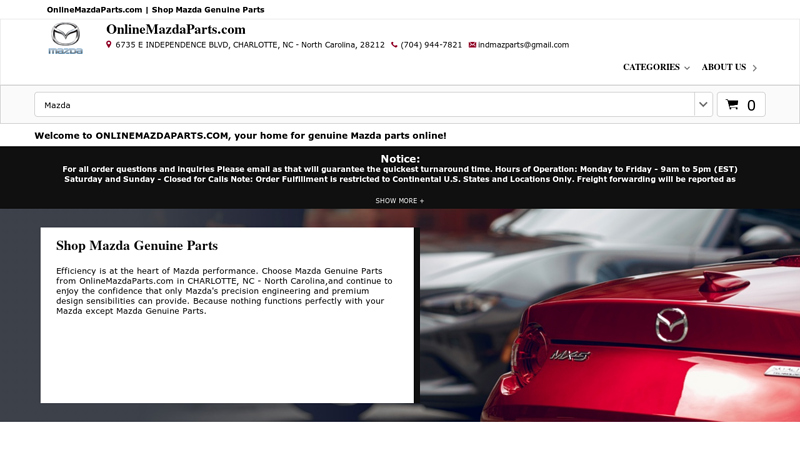Click the Welcome to ONLINEMAZDAPARTS.COM line
This screenshot has height=450, width=800.
240,136
